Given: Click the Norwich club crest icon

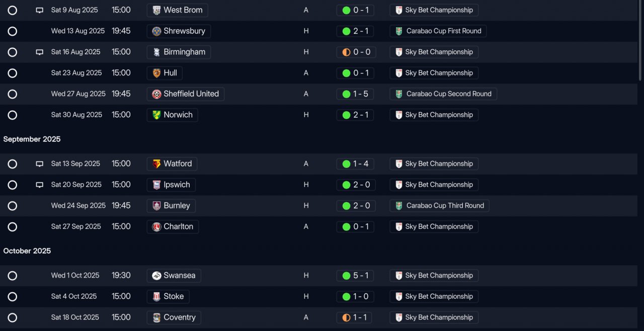Looking at the screenshot, I should click(x=156, y=115).
